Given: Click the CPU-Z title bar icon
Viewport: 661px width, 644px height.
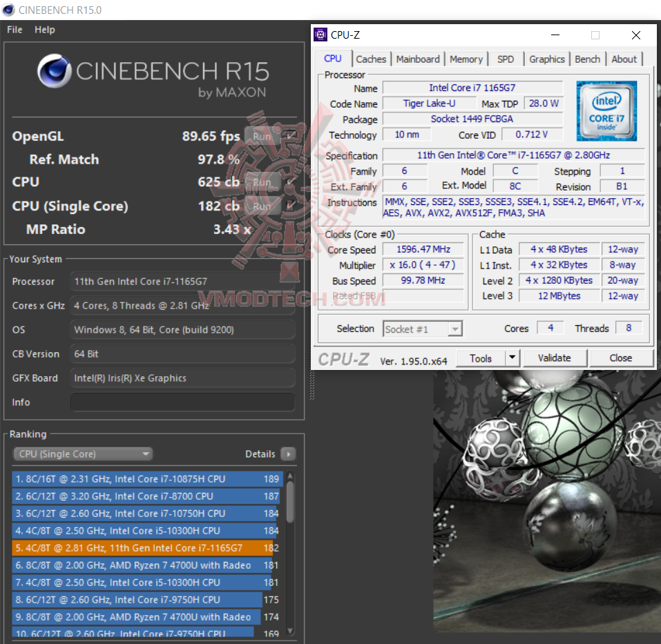Looking at the screenshot, I should [x=320, y=35].
